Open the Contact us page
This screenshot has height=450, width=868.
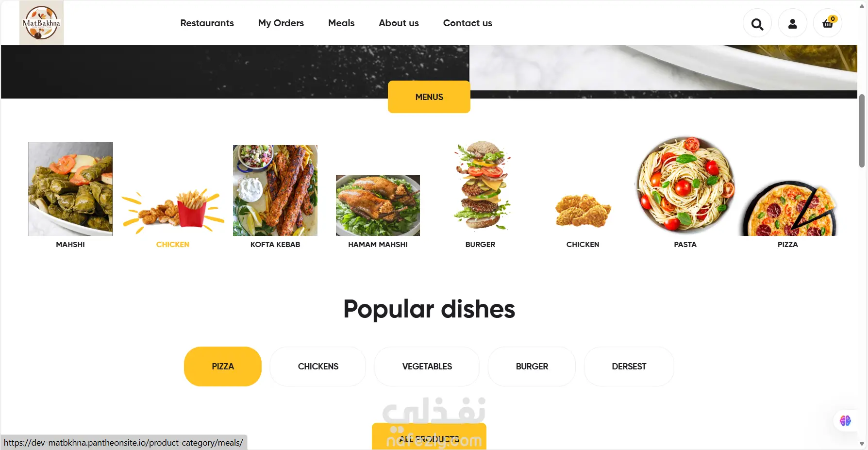click(467, 23)
